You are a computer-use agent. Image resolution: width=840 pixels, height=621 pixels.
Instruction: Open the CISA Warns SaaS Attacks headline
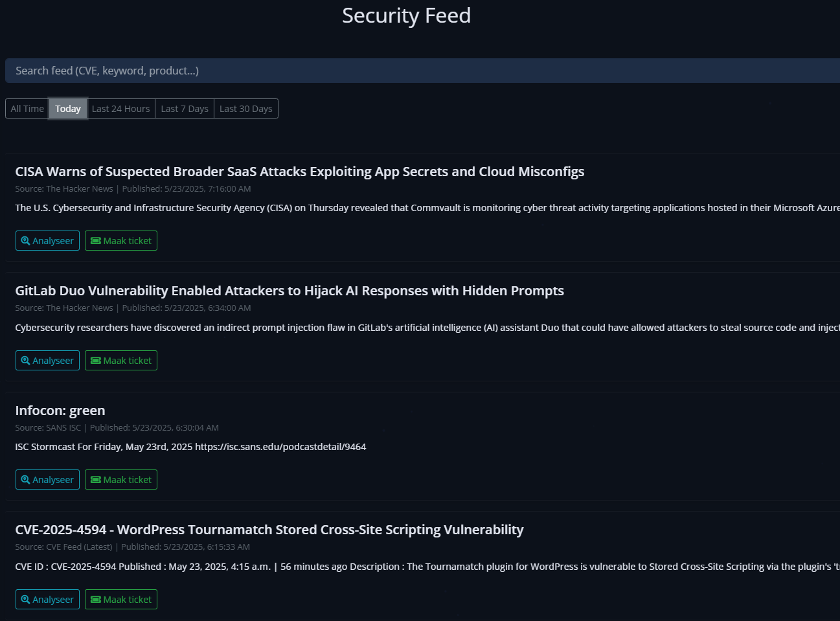(x=300, y=172)
